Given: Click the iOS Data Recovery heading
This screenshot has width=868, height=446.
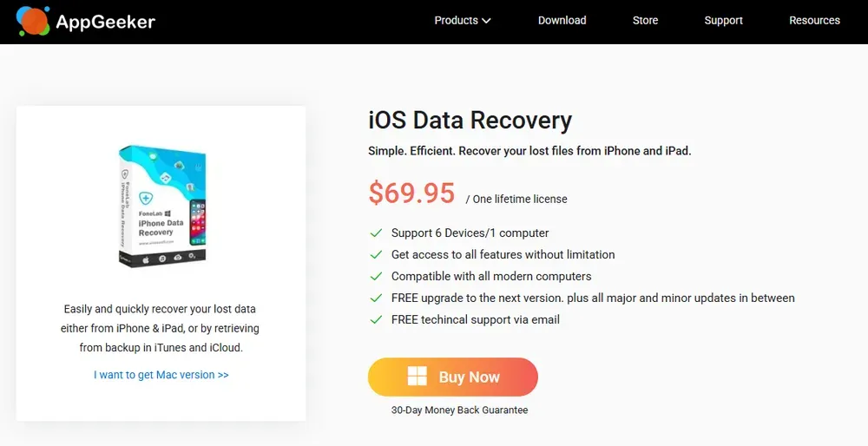Looking at the screenshot, I should coord(470,121).
